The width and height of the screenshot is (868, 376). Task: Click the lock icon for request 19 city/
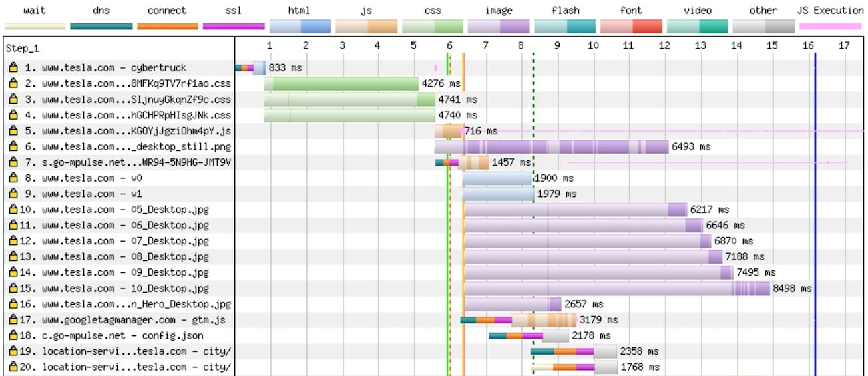(x=13, y=351)
